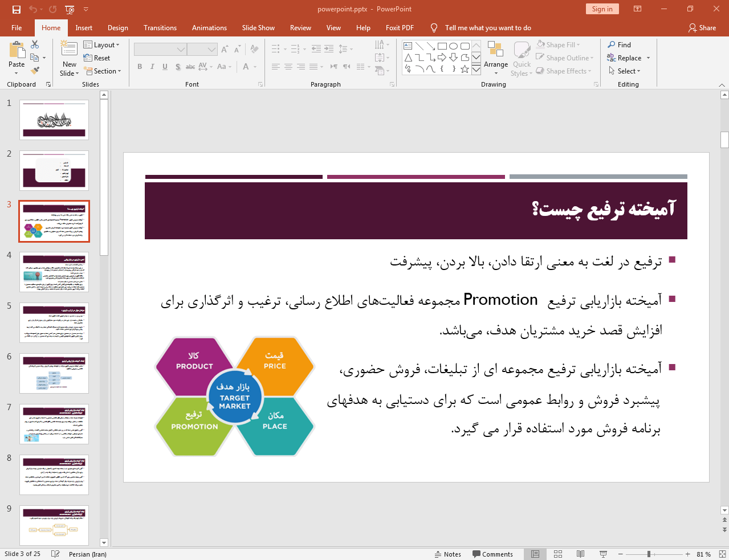Switch to the Animations tab
This screenshot has width=729, height=560.
tap(209, 28)
